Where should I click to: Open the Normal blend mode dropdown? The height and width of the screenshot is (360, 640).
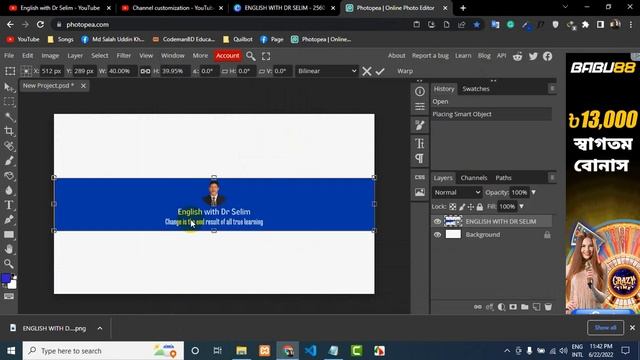(457, 192)
